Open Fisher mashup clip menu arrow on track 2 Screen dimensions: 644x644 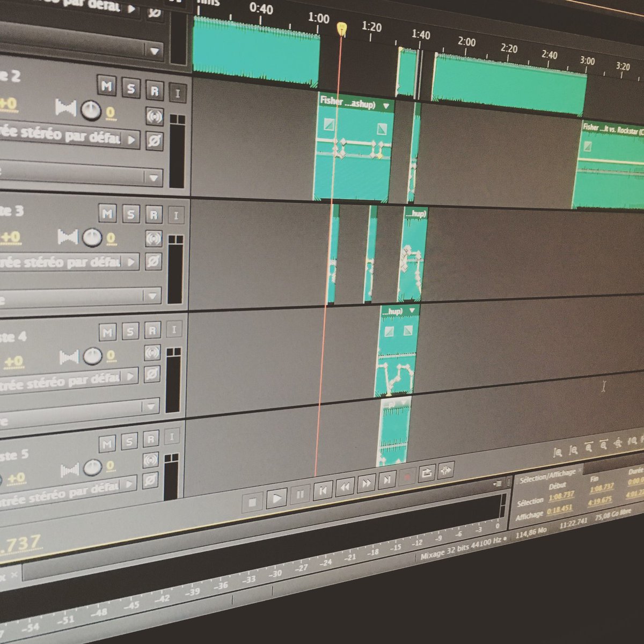point(385,106)
